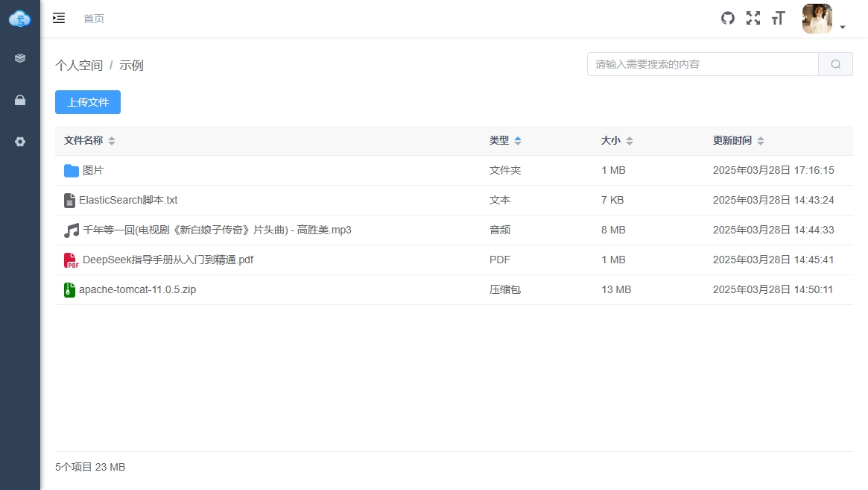Sort by 类型 sort arrows
Viewport: 868px width, 490px height.
(x=518, y=141)
